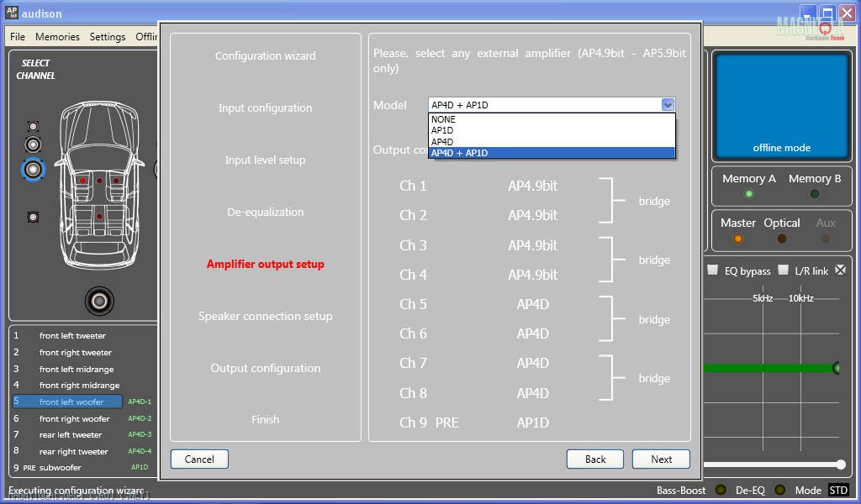
Task: Go to the Output configuration step
Action: tap(265, 369)
